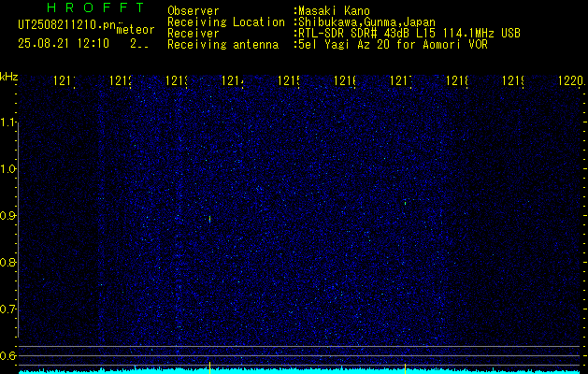Select the observer name Masaki Kano

coord(334,11)
